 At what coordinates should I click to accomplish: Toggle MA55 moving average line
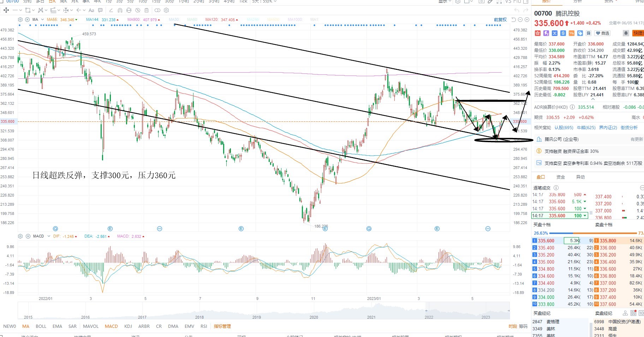(62, 20)
